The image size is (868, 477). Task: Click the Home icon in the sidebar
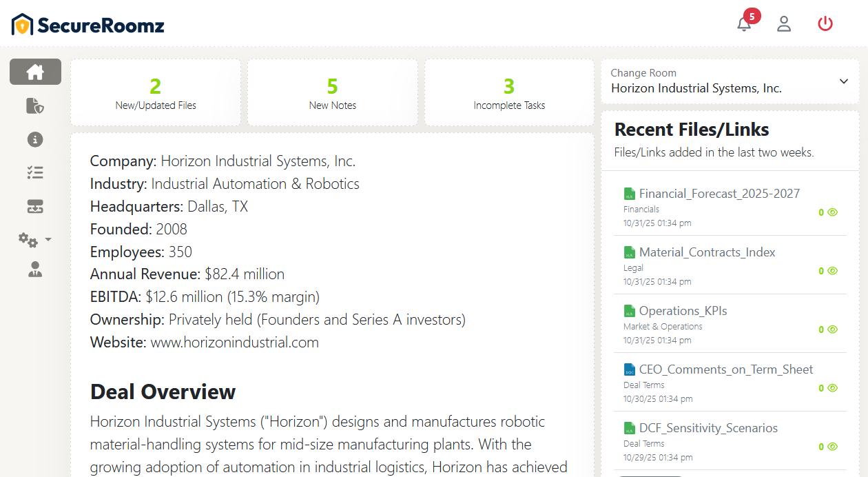pos(35,72)
